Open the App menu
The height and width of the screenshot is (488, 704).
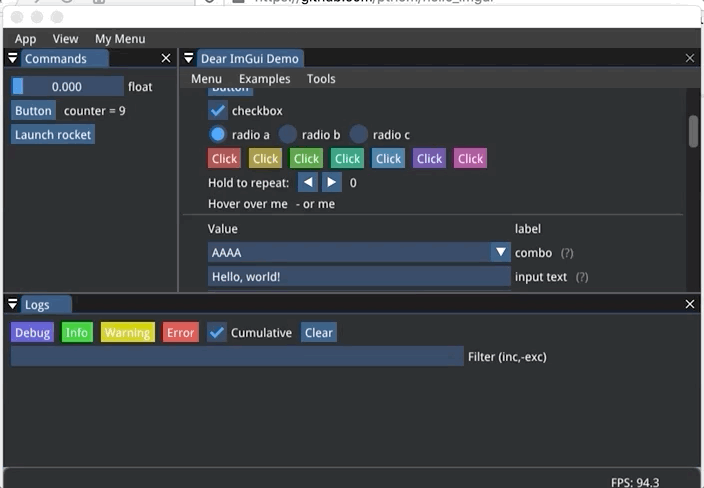(x=25, y=39)
